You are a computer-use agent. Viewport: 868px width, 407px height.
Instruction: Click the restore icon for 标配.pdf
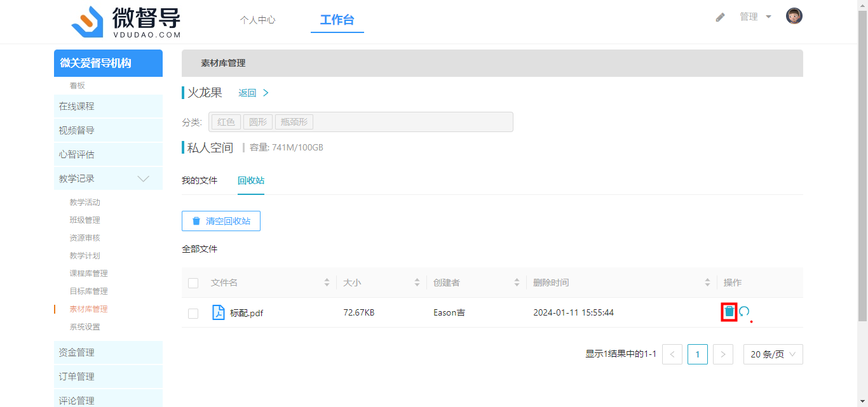click(744, 312)
